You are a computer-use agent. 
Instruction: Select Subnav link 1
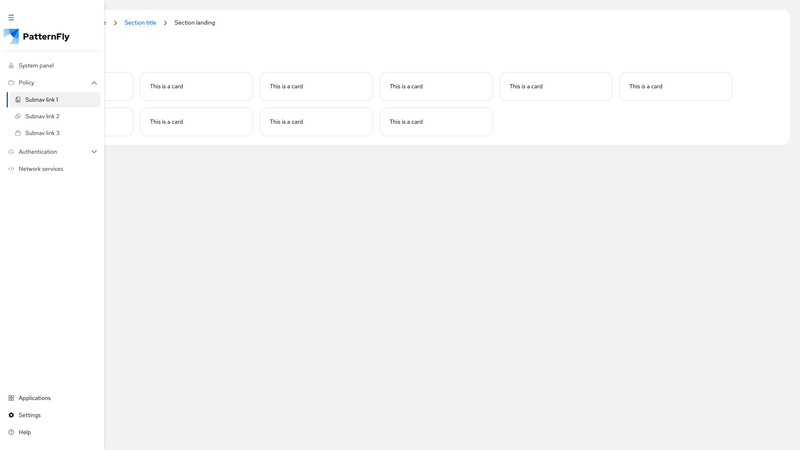[x=54, y=99]
